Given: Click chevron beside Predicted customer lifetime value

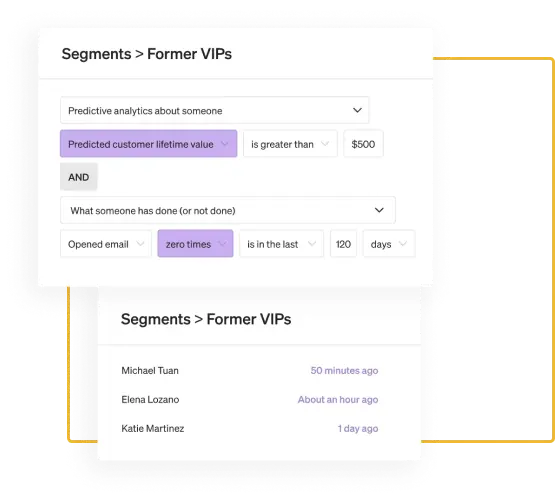Looking at the screenshot, I should click(224, 144).
